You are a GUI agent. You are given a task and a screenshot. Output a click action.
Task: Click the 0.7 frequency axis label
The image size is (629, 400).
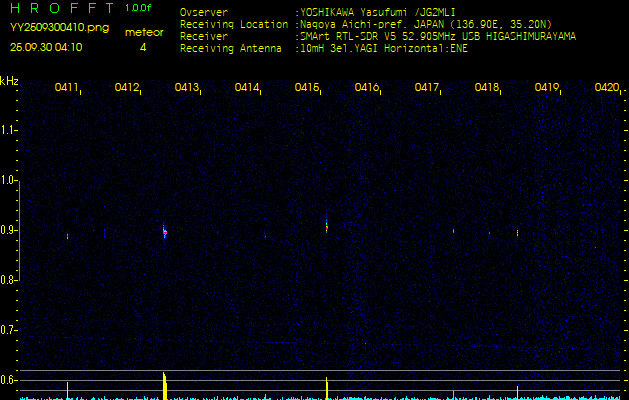point(9,330)
